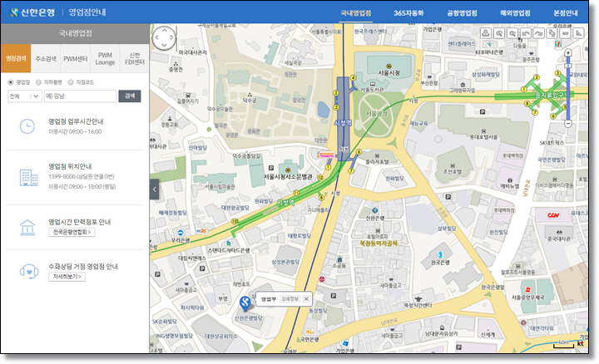
Task: Select the 영업점 radio button
Action: click(11, 82)
